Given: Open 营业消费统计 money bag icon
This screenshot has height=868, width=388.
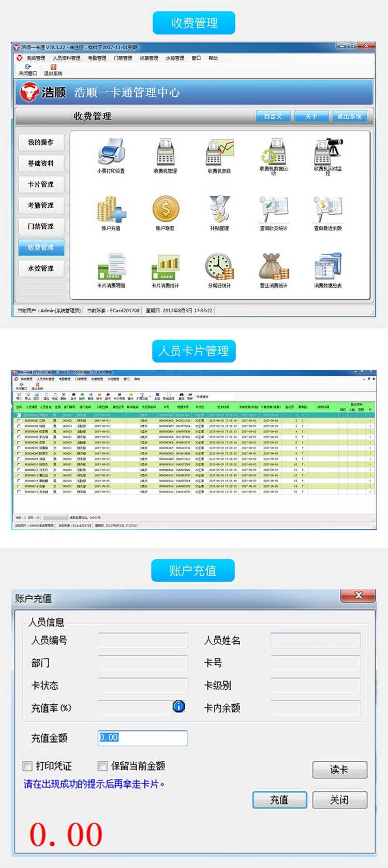Looking at the screenshot, I should click(x=273, y=267).
